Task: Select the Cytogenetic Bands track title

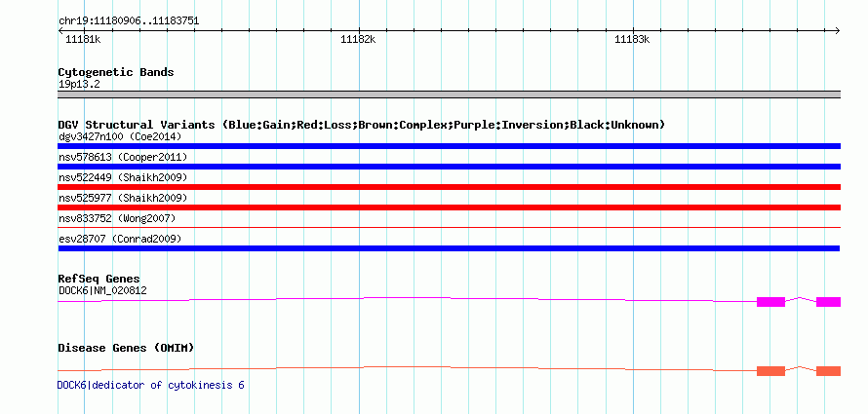Action: pos(116,72)
